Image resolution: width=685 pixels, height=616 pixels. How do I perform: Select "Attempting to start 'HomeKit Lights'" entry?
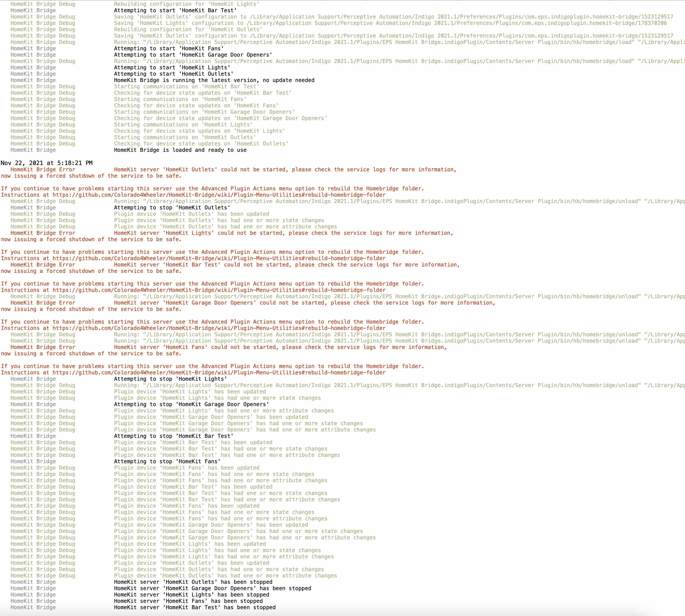(172, 67)
